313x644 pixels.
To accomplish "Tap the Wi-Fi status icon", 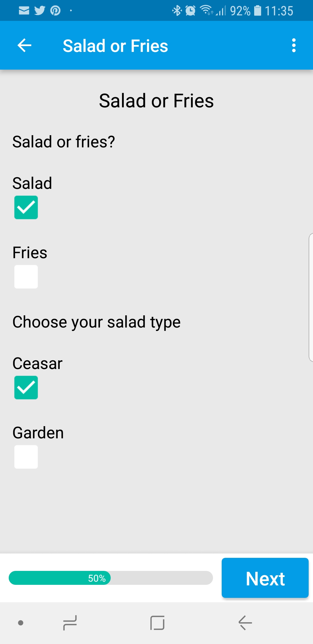I will 206,10.
